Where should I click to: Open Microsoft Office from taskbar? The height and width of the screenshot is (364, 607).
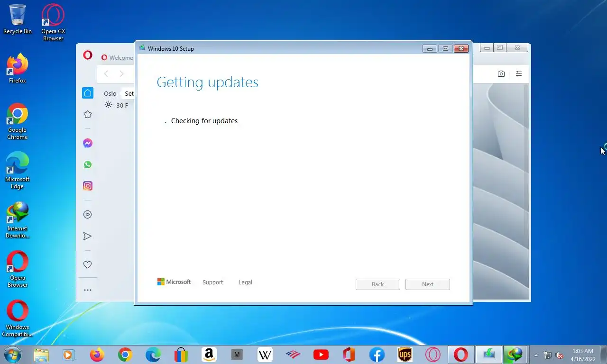tap(349, 355)
